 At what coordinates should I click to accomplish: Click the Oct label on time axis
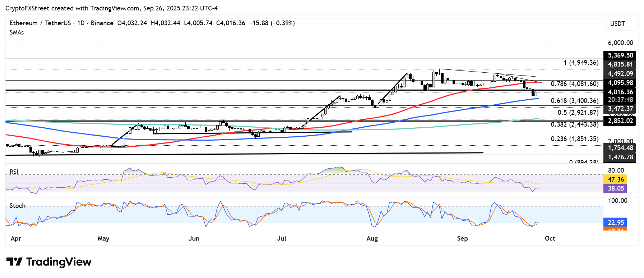(x=550, y=238)
